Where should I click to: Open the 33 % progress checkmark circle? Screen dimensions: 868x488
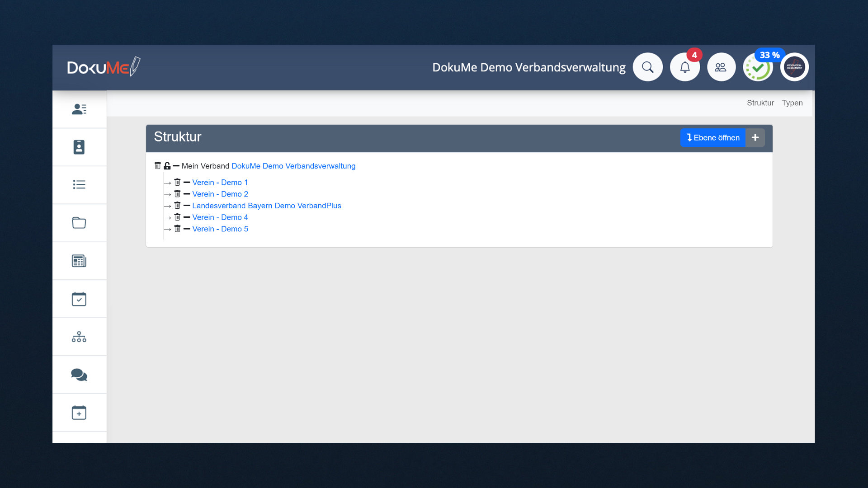click(x=758, y=68)
